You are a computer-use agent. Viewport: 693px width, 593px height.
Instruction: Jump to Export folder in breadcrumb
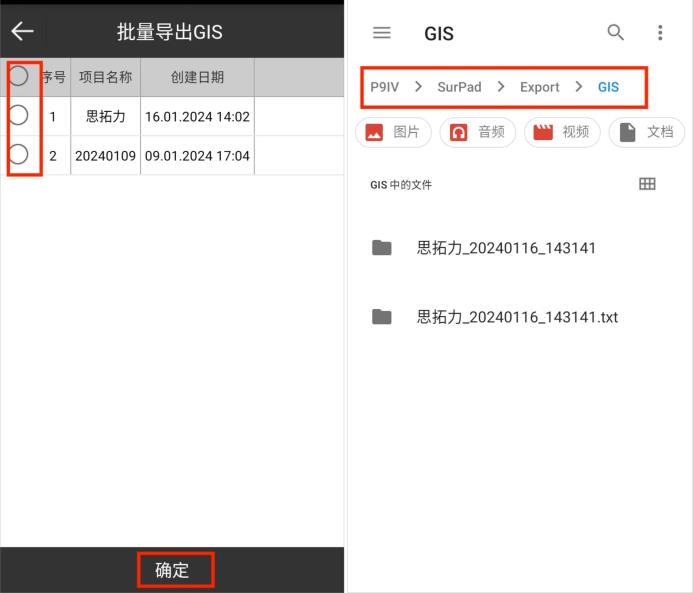pos(539,87)
